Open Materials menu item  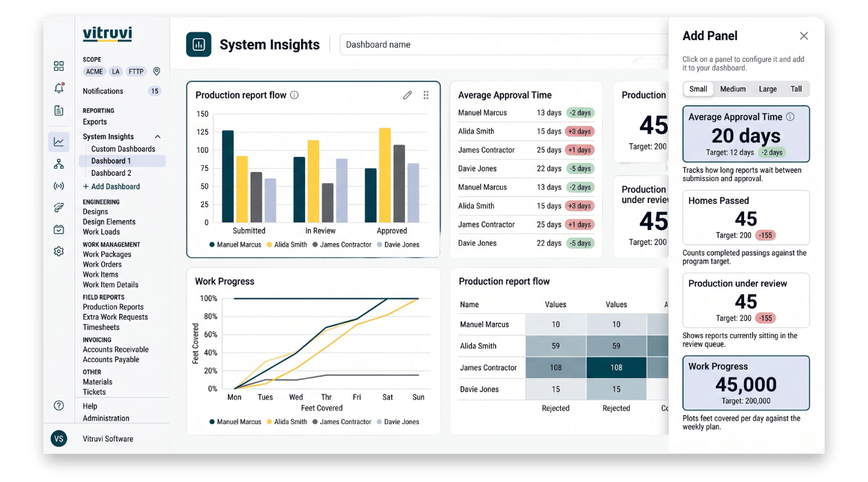(97, 382)
